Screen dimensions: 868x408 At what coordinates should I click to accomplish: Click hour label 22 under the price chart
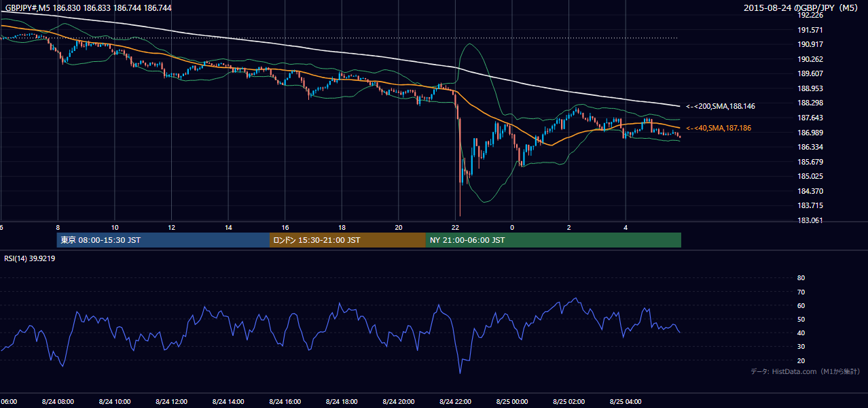(455, 228)
